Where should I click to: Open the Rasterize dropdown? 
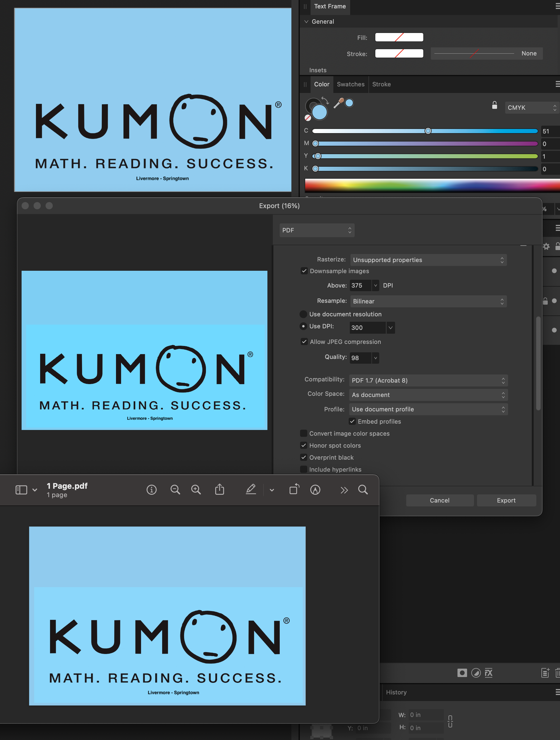[428, 260]
